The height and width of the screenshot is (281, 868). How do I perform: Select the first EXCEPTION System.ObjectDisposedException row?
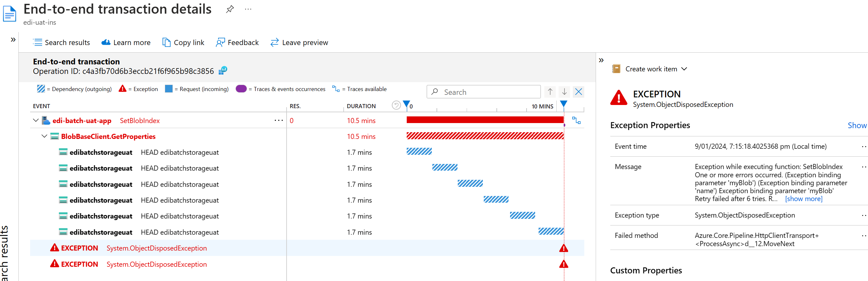click(307, 248)
